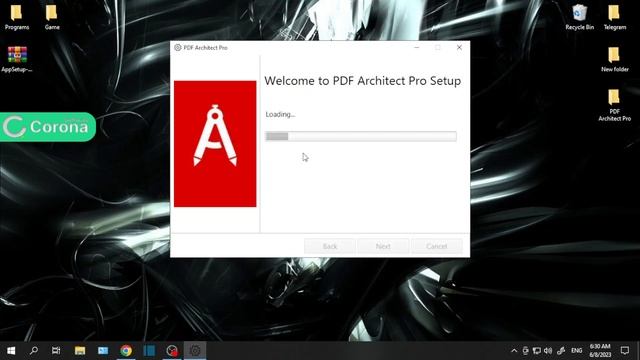Show hidden system tray icons
Image resolution: width=640 pixels, height=360 pixels.
(x=514, y=351)
